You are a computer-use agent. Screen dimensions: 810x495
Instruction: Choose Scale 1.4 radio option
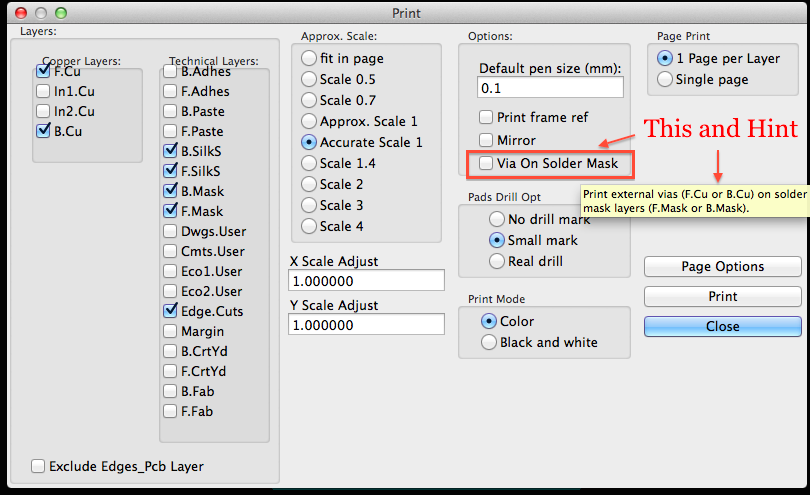309,163
